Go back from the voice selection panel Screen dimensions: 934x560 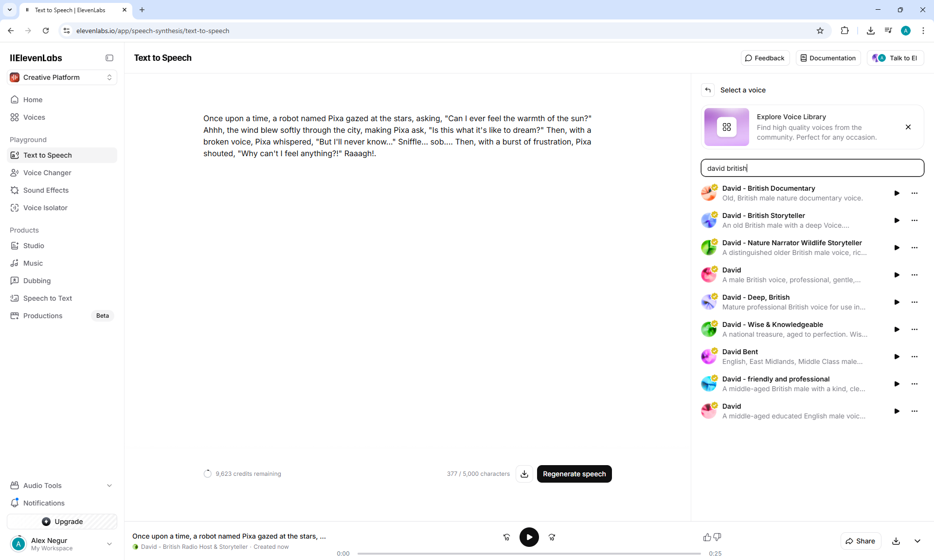tap(708, 90)
